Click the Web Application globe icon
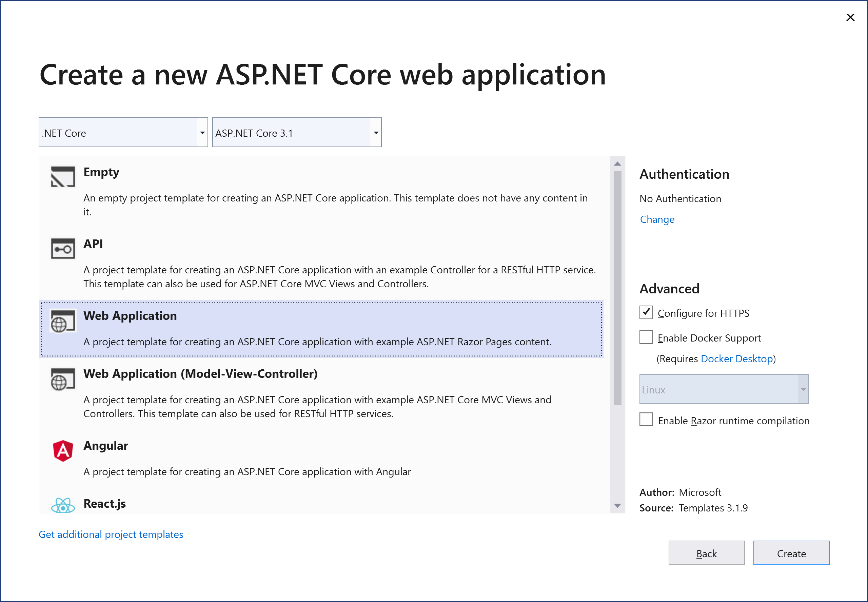The image size is (868, 602). 63,321
